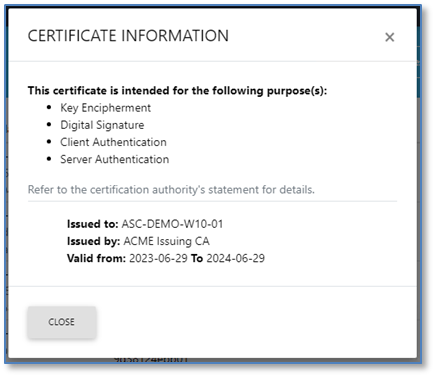Select the Digital Signature purpose entry
435x377 pixels.
coord(102,125)
